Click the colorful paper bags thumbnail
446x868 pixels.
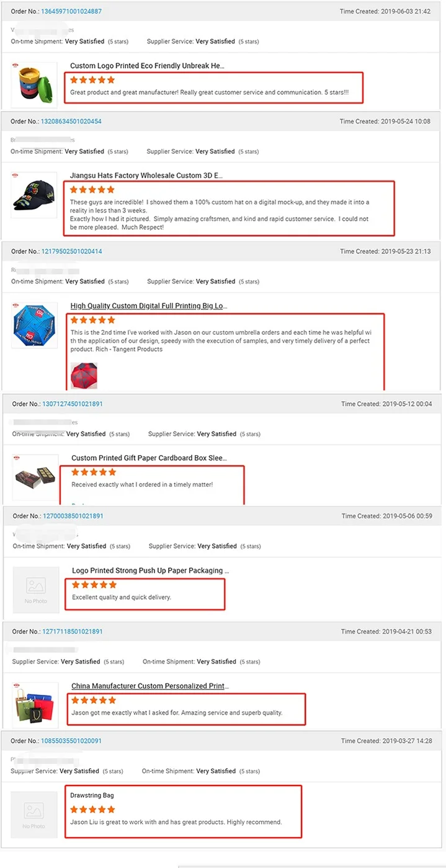click(x=35, y=704)
